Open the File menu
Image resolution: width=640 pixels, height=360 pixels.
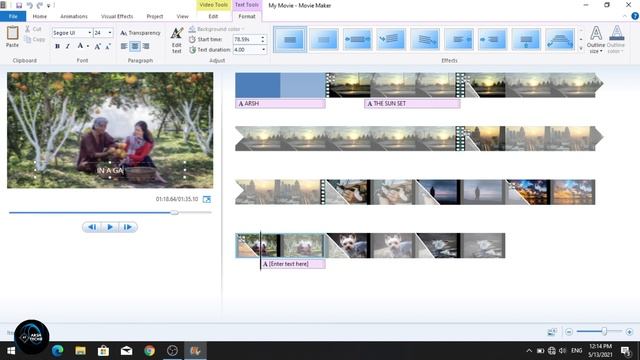pyautogui.click(x=13, y=16)
